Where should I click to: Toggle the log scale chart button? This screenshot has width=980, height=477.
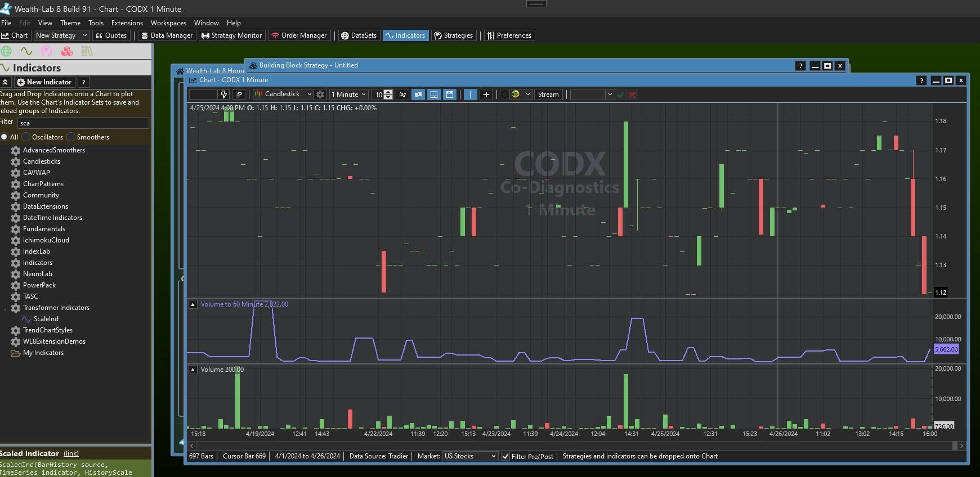pyautogui.click(x=402, y=94)
